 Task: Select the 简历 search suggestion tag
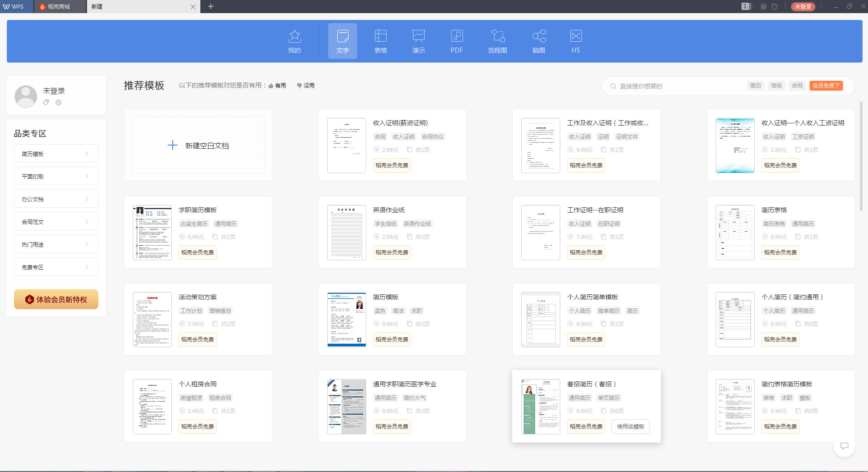point(756,86)
